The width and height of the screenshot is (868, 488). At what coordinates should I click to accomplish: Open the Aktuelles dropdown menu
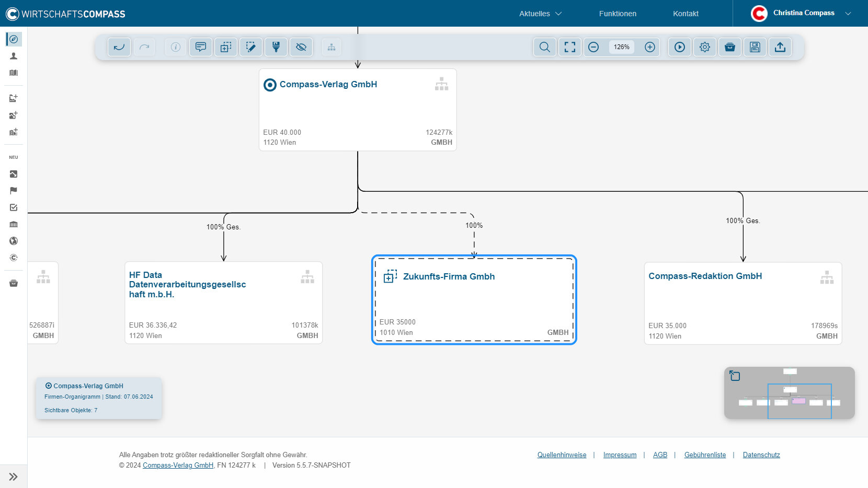click(x=540, y=14)
